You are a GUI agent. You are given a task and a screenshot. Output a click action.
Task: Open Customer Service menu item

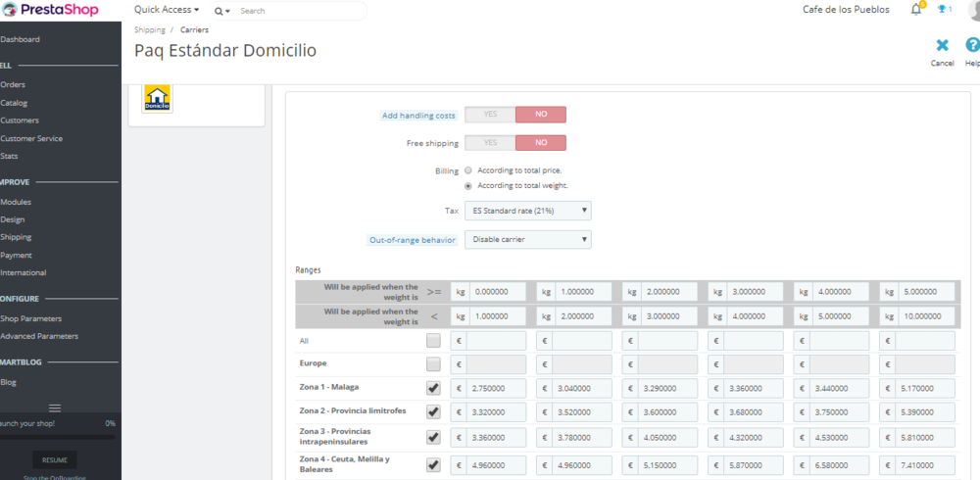(31, 138)
